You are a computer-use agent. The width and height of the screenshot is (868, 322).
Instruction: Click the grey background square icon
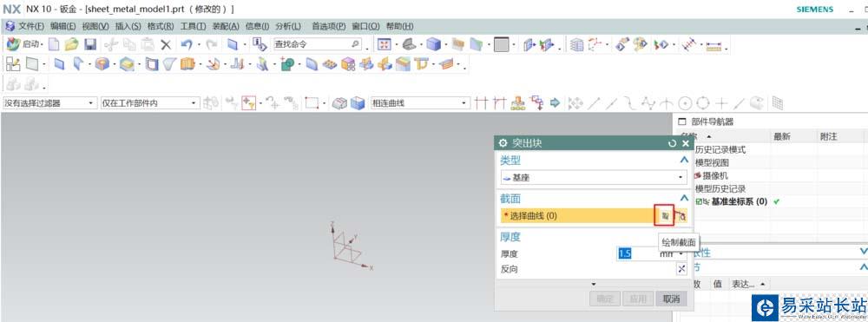coord(501,45)
